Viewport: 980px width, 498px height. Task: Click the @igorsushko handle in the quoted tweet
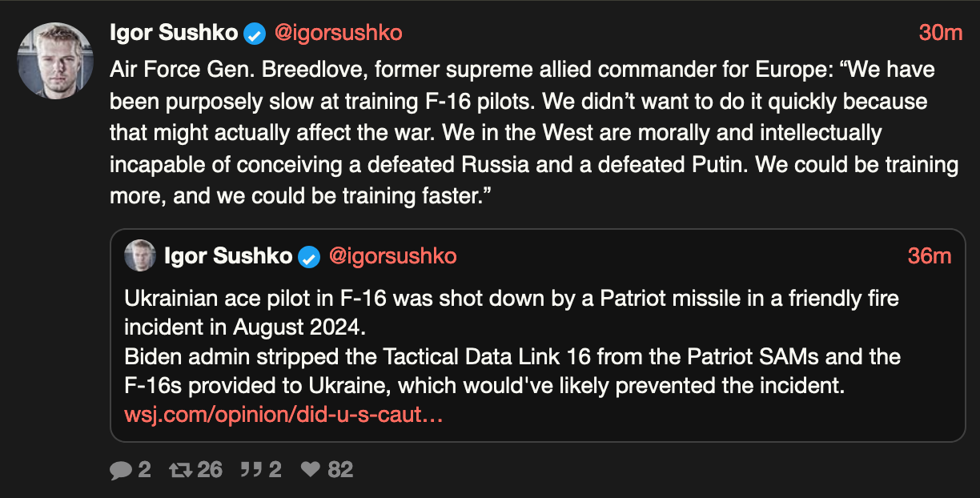click(x=393, y=256)
